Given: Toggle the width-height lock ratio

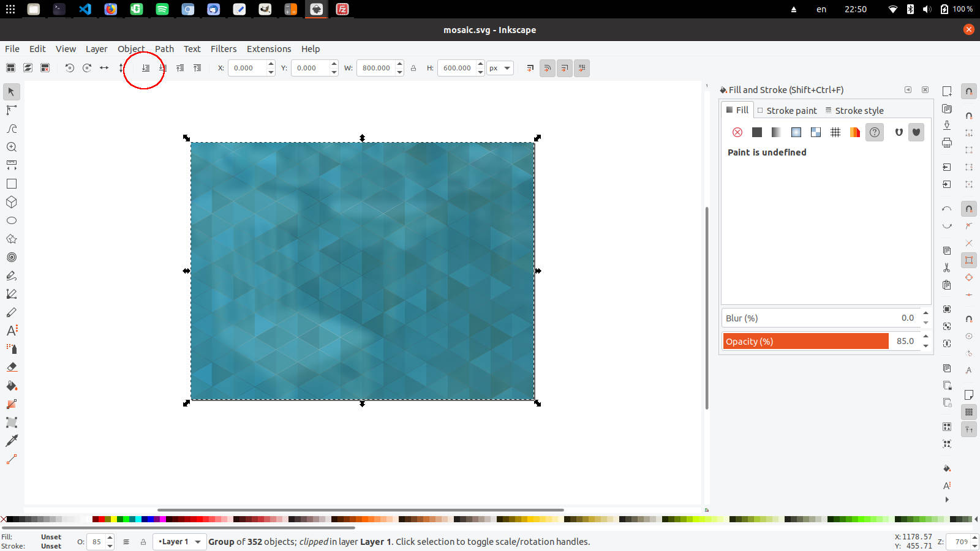Looking at the screenshot, I should [414, 68].
